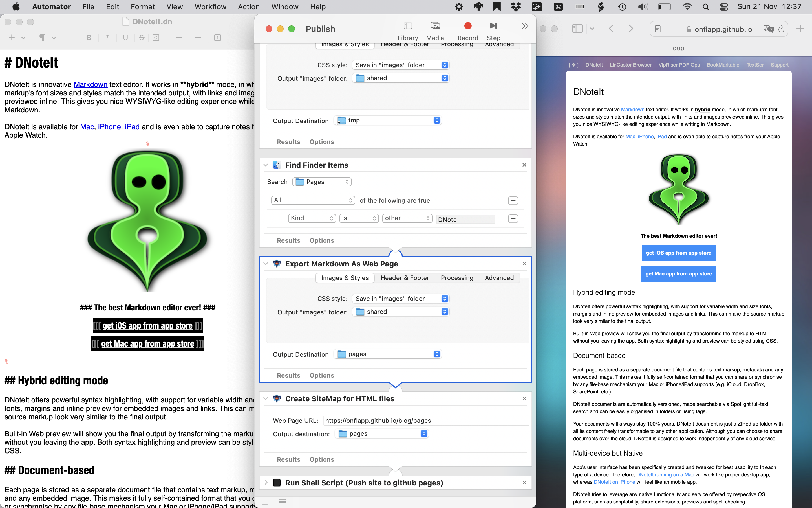
Task: Open Reader view in Safari address bar
Action: coord(658,29)
